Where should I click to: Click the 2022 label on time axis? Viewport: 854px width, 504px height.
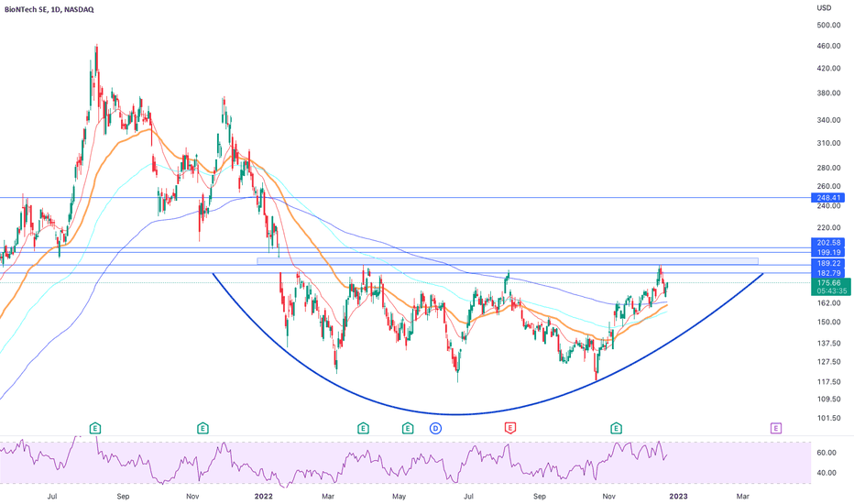pyautogui.click(x=264, y=496)
